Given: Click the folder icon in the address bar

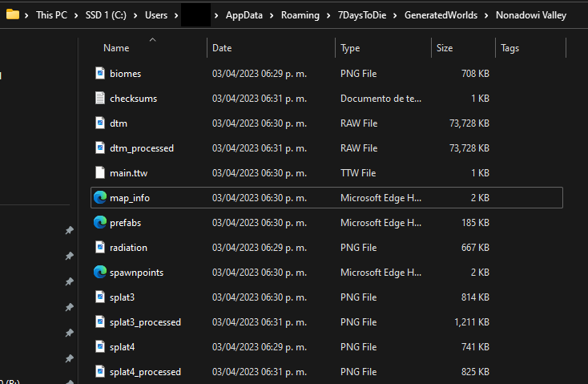Looking at the screenshot, I should click(x=13, y=14).
